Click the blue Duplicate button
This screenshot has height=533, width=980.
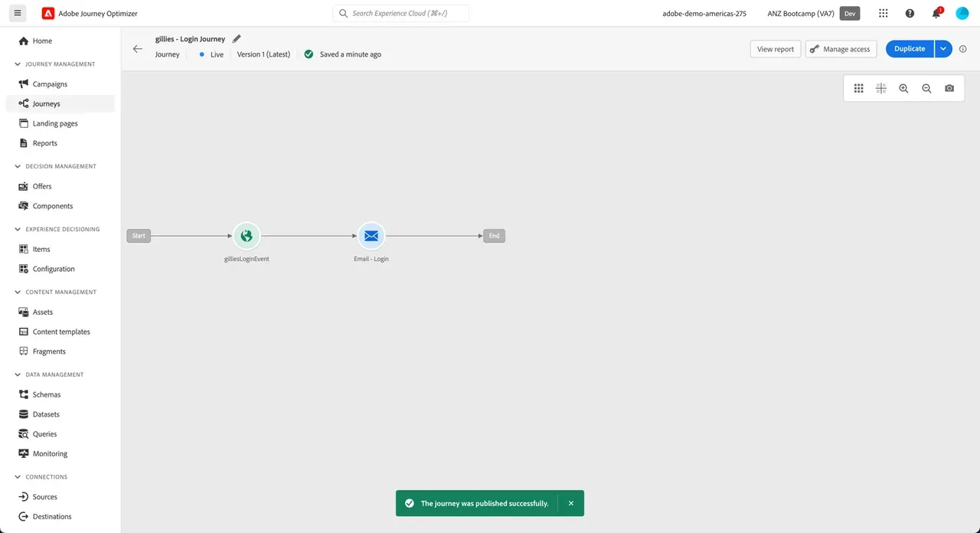click(910, 49)
